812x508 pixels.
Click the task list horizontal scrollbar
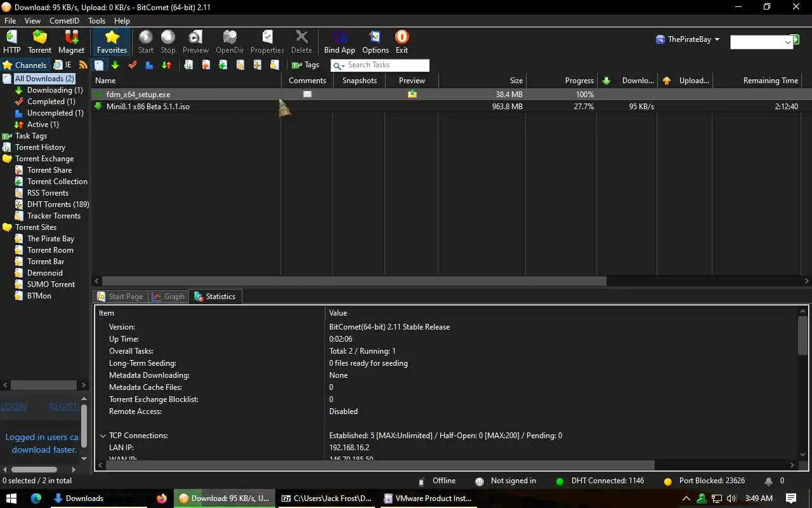354,281
